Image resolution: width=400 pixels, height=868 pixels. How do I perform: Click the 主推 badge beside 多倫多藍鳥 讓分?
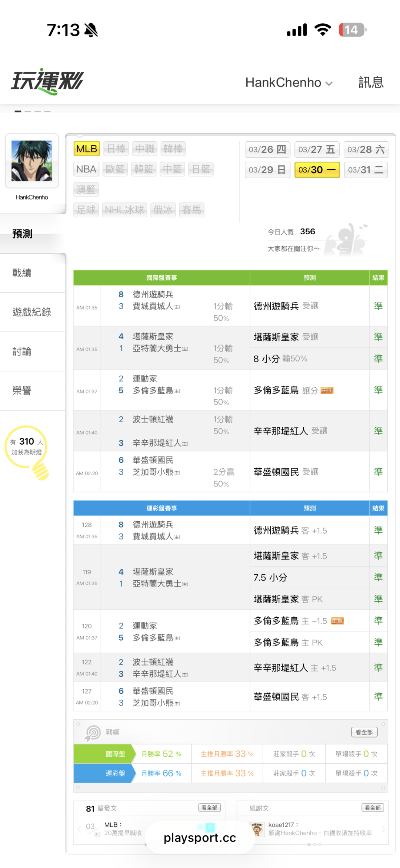(327, 390)
